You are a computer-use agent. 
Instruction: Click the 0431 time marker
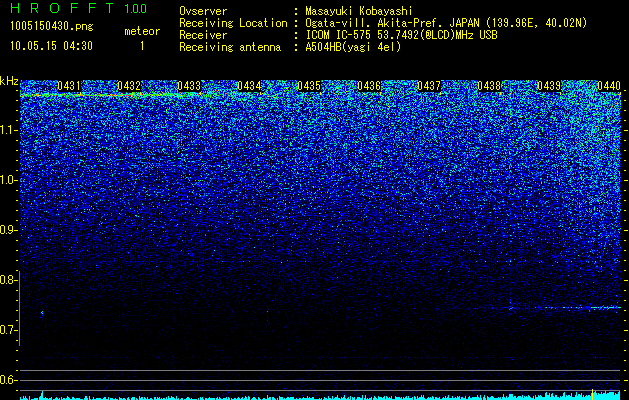coord(69,86)
